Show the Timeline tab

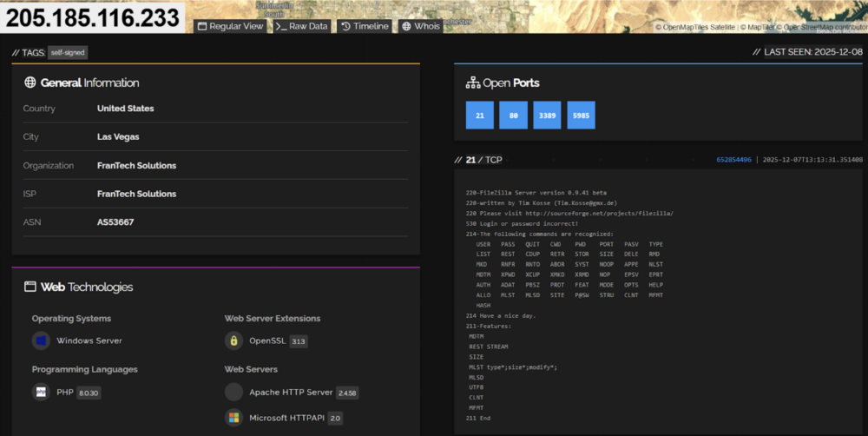click(x=365, y=26)
